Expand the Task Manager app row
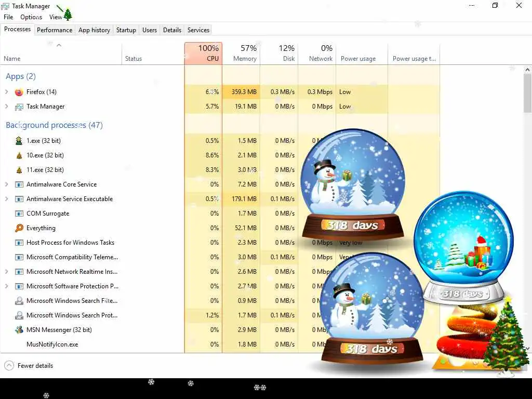The image size is (532, 399). tap(6, 107)
